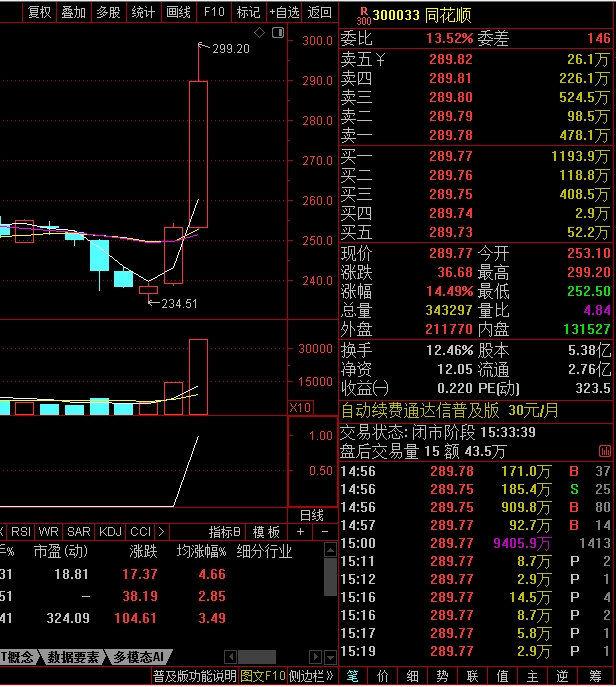Click the 卖一 price 289.78

(x=451, y=135)
